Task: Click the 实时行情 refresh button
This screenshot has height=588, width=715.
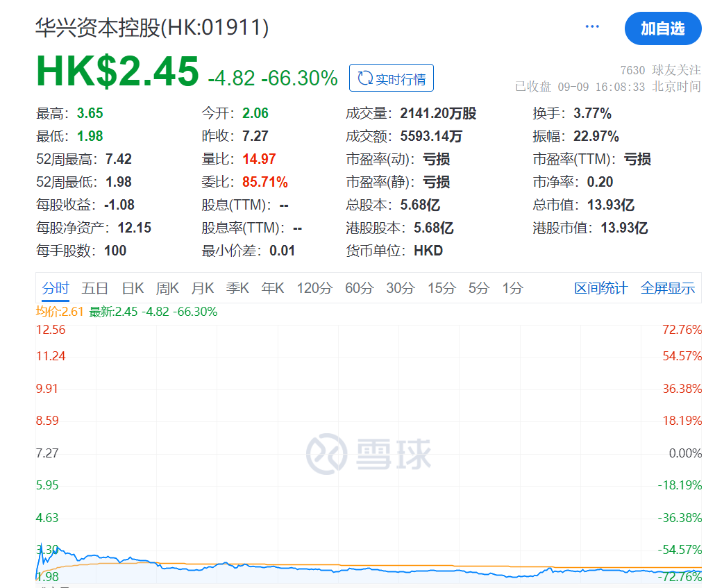Action: pos(392,78)
